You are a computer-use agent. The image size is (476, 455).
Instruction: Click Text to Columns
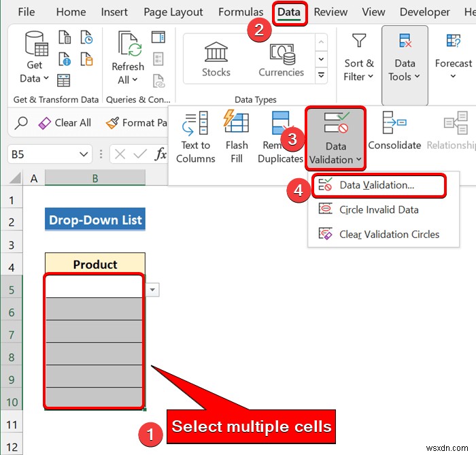(x=196, y=137)
